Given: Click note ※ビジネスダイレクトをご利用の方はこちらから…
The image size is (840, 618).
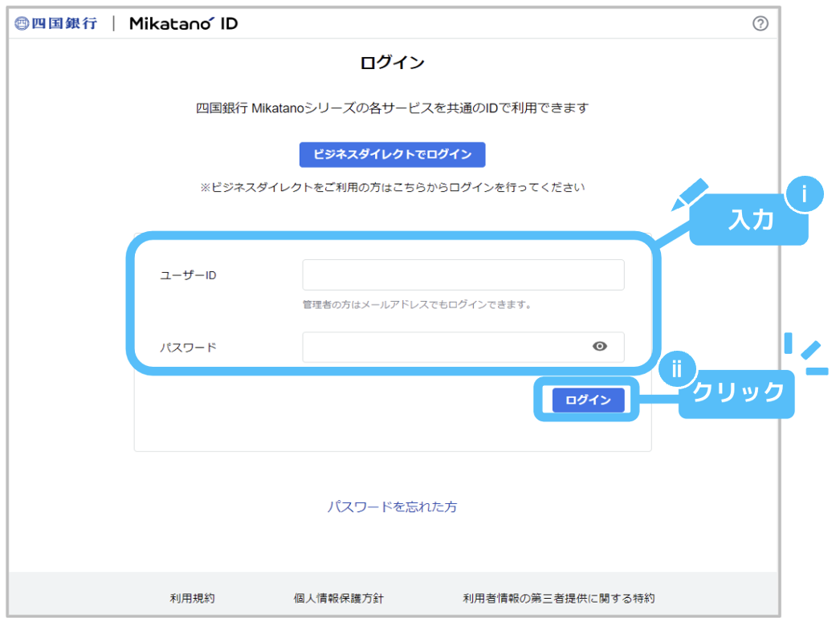Looking at the screenshot, I should [x=392, y=188].
